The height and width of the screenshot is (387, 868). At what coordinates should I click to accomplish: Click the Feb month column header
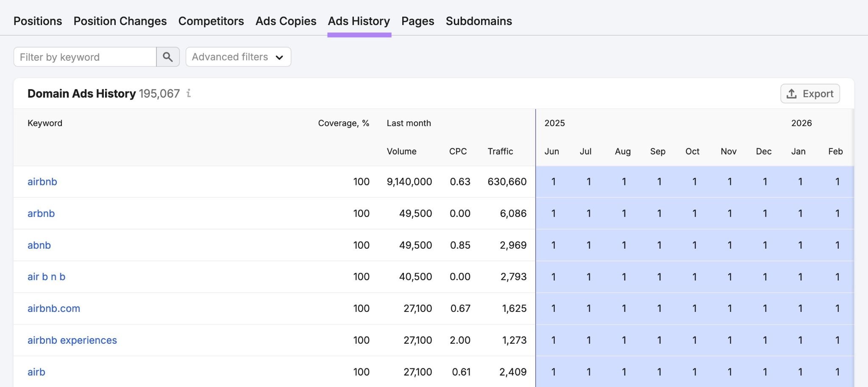(x=835, y=151)
